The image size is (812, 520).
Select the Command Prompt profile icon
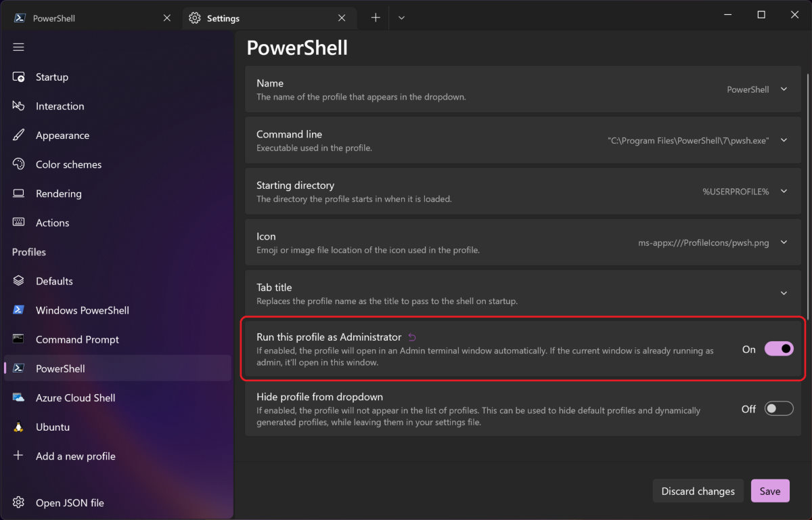coord(19,339)
